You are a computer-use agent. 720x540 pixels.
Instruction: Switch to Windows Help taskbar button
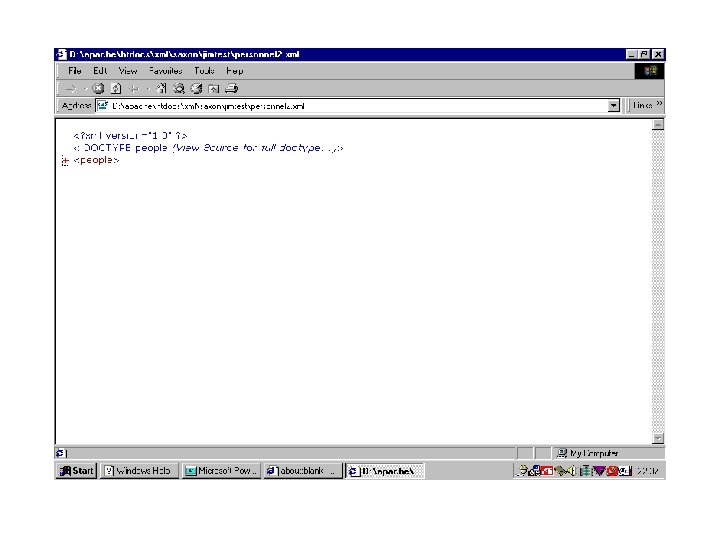(139, 471)
